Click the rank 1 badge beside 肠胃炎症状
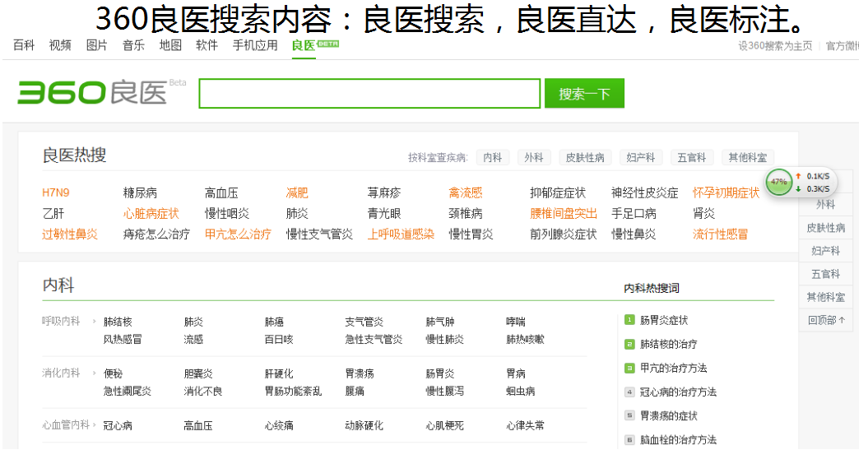The image size is (868, 459). point(629,319)
